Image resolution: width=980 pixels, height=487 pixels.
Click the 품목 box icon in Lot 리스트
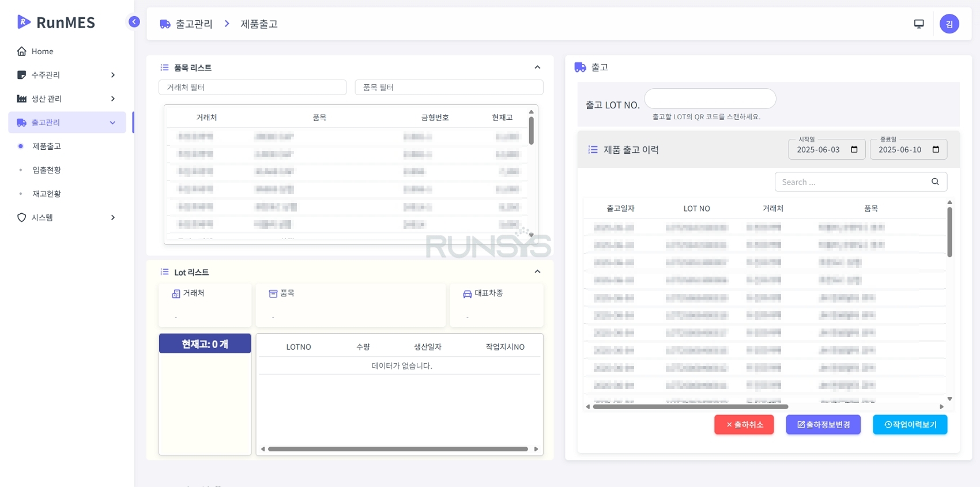click(273, 294)
